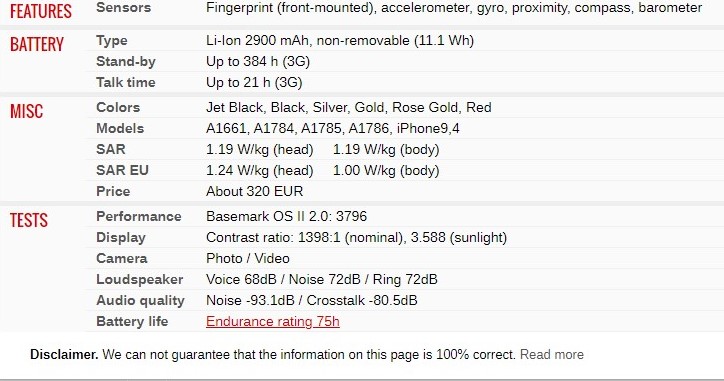
Task: Open the Video camera samples link
Action: pyautogui.click(x=272, y=258)
